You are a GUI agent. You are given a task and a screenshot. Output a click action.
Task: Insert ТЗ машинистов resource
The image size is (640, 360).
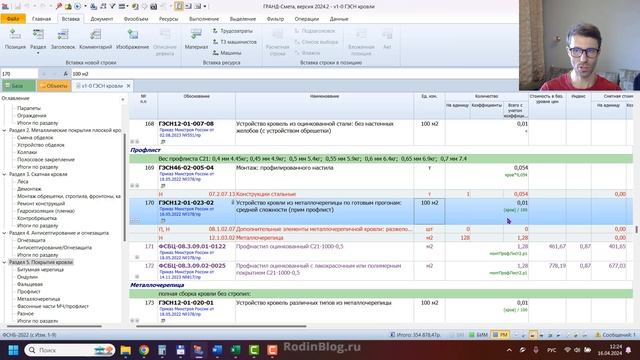tap(235, 42)
